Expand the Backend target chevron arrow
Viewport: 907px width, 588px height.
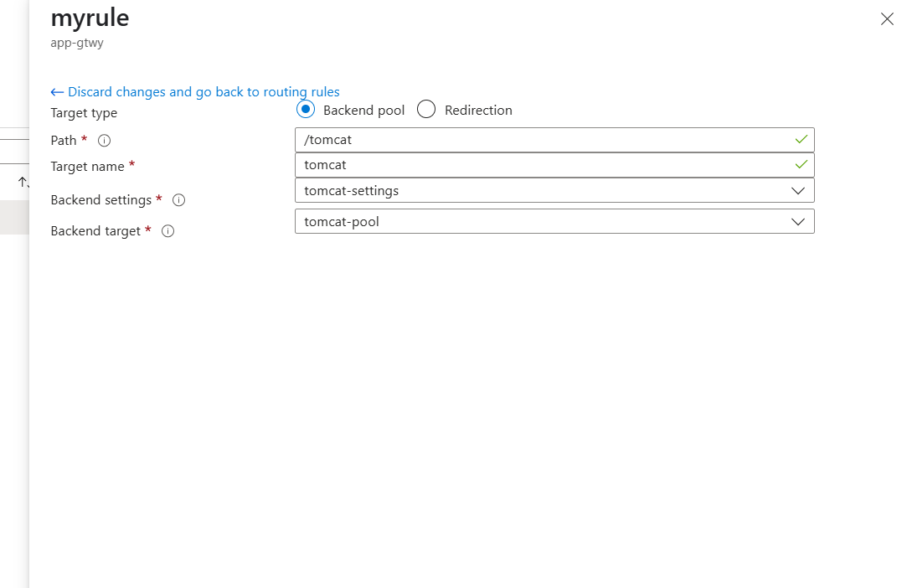(x=798, y=221)
